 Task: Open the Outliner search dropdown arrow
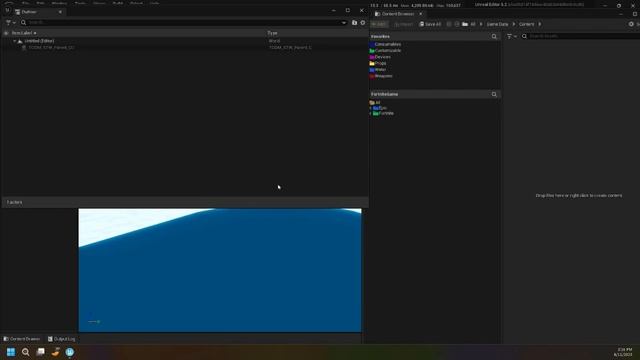point(344,23)
